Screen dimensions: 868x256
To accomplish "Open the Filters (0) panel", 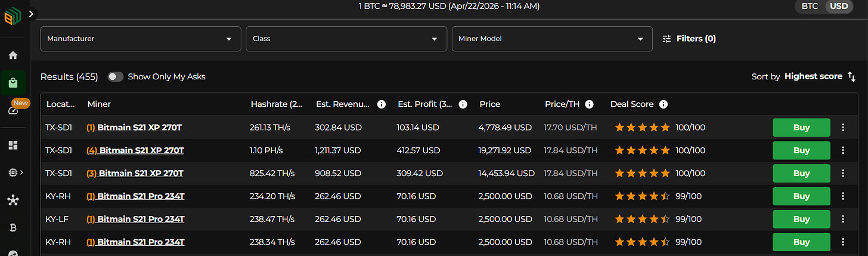I will coord(689,38).
